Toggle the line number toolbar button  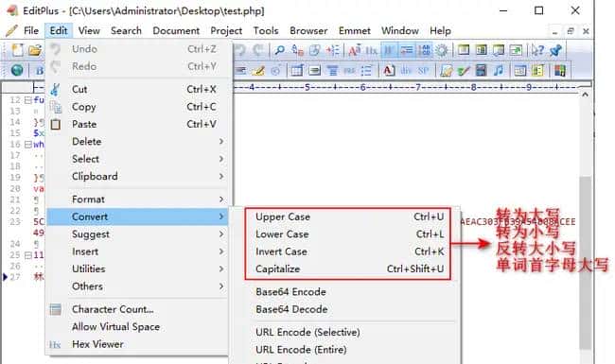[425, 50]
